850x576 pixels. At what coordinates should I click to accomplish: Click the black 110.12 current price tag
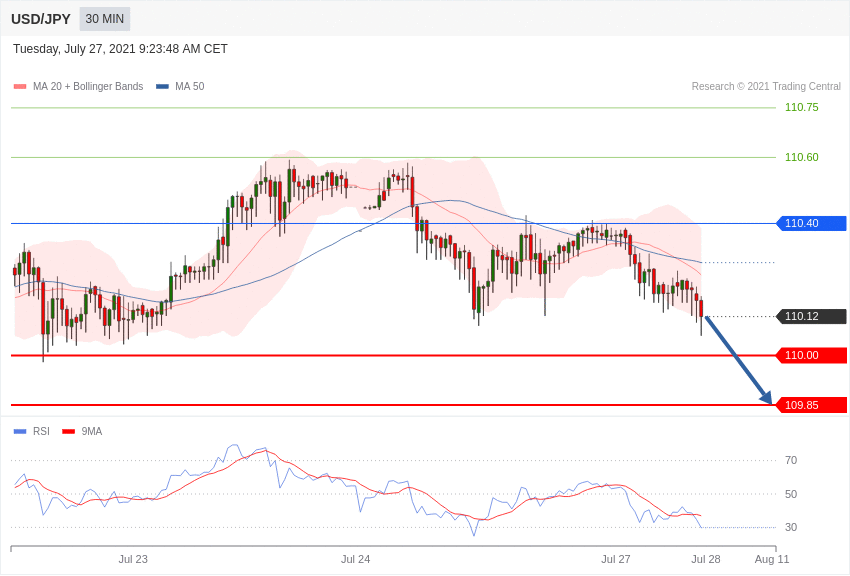(x=812, y=316)
